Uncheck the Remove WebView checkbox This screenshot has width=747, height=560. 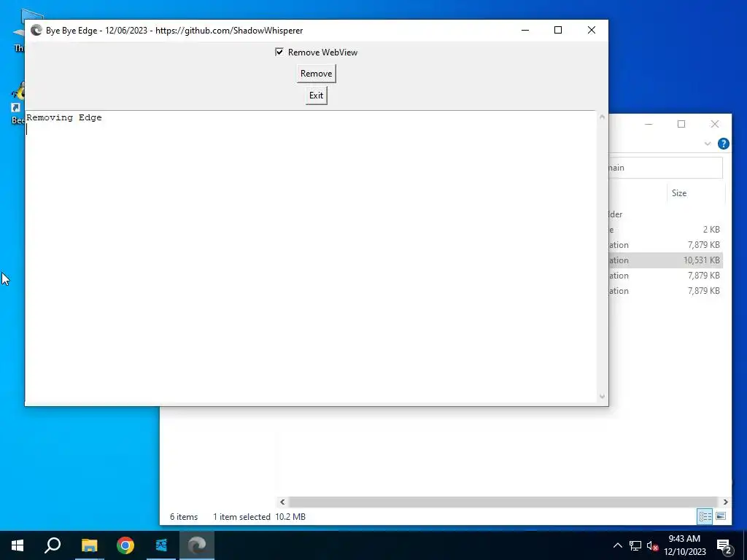pos(279,52)
